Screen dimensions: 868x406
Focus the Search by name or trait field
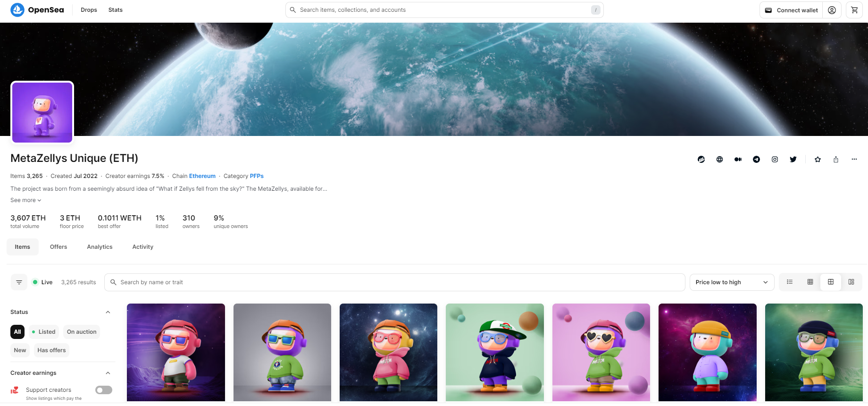[x=395, y=282]
